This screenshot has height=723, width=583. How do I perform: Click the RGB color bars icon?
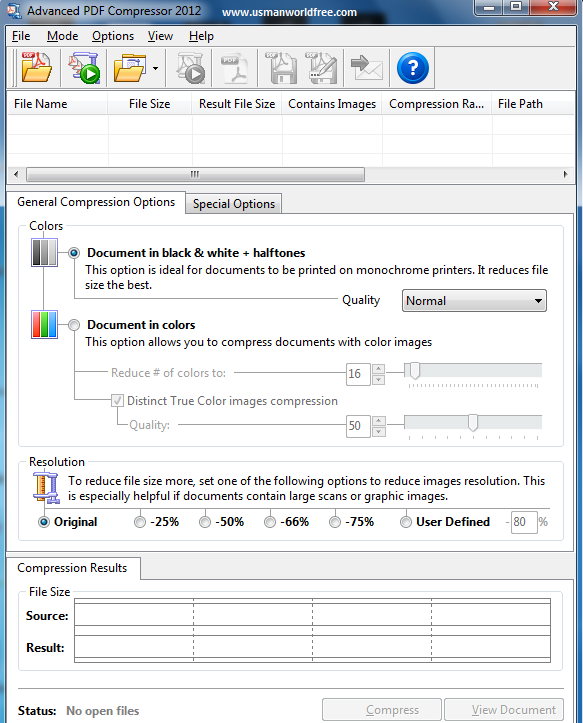44,325
